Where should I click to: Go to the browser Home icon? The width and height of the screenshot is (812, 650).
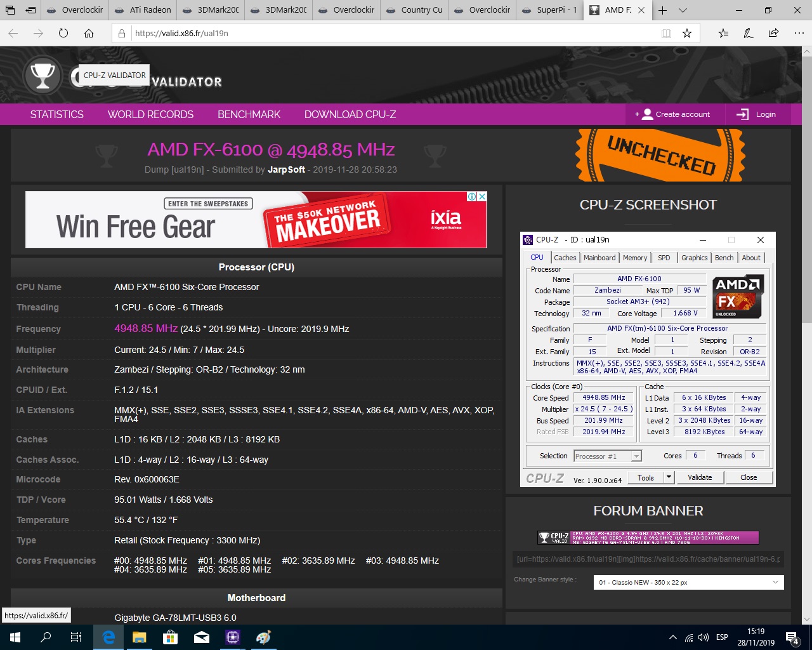point(89,33)
